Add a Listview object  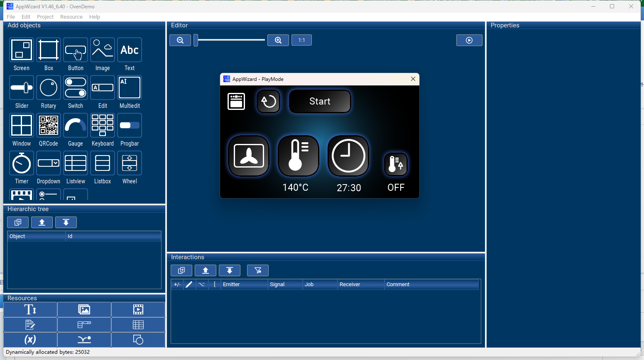[x=76, y=163]
